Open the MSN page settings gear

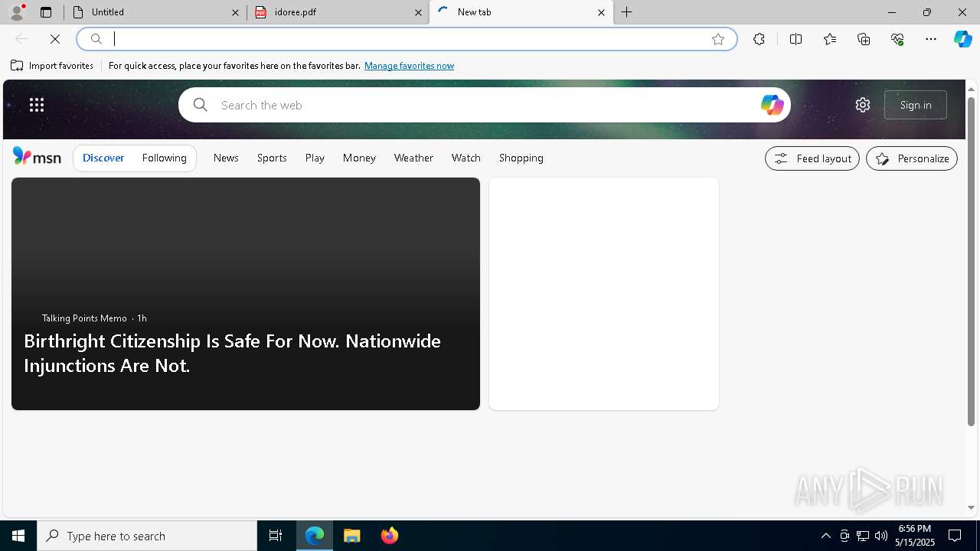click(863, 105)
